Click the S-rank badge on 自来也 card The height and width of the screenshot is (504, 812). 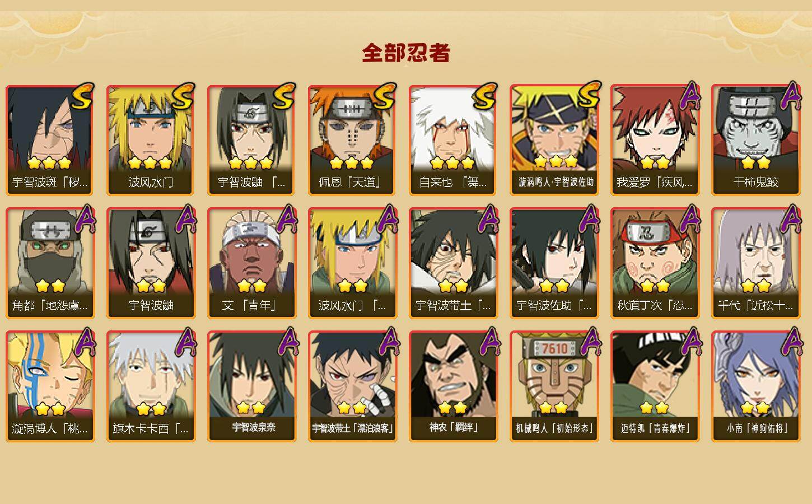point(486,96)
